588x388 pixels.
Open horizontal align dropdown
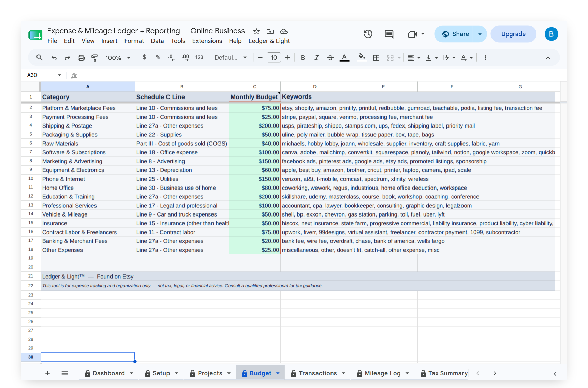click(x=414, y=58)
